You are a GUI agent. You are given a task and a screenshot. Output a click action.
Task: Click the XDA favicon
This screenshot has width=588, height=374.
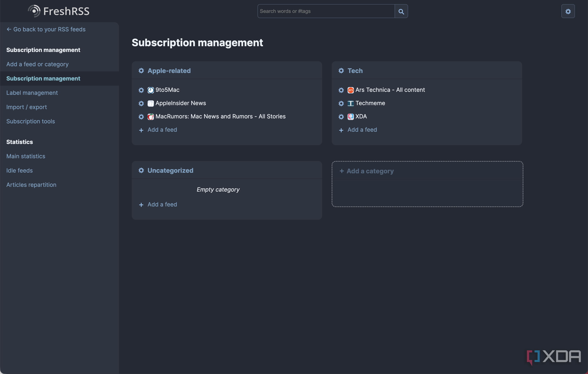coord(351,117)
